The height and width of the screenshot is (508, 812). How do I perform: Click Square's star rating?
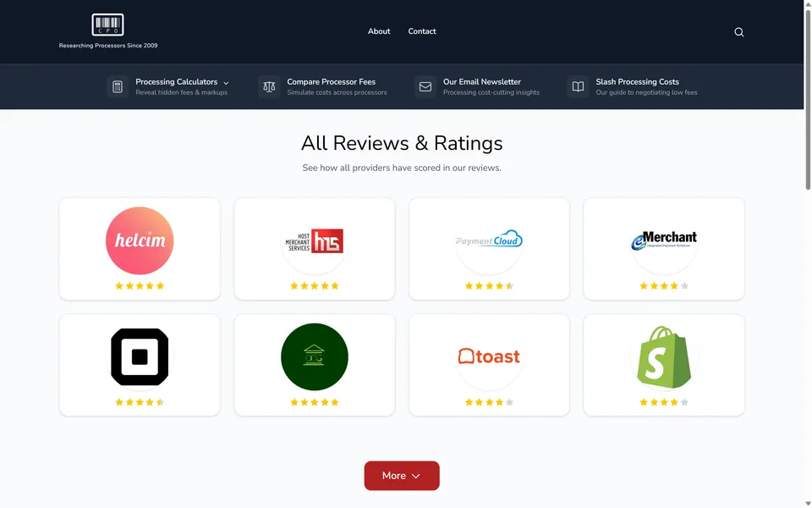pos(140,402)
